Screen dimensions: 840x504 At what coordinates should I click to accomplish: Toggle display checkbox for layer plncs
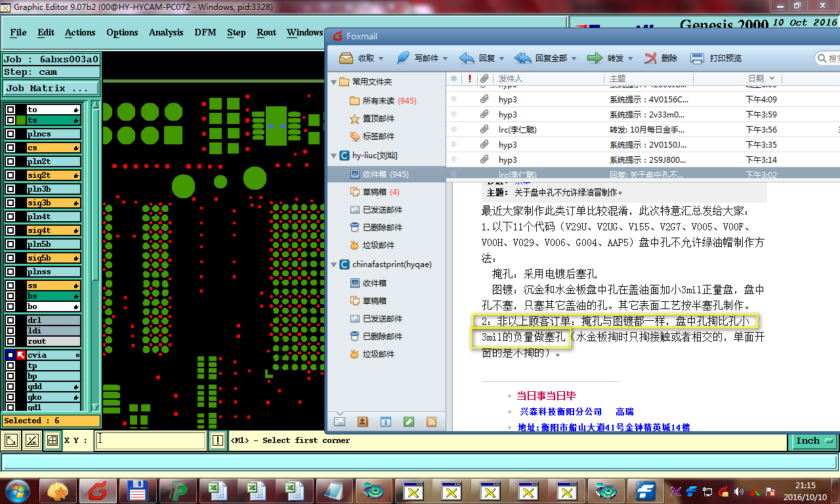click(x=10, y=134)
